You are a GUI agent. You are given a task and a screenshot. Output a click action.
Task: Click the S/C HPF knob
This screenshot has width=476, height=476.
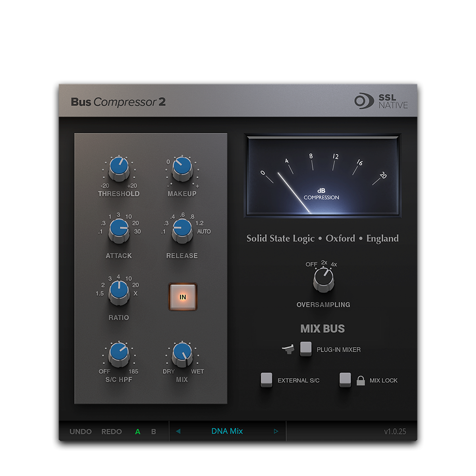tap(119, 354)
